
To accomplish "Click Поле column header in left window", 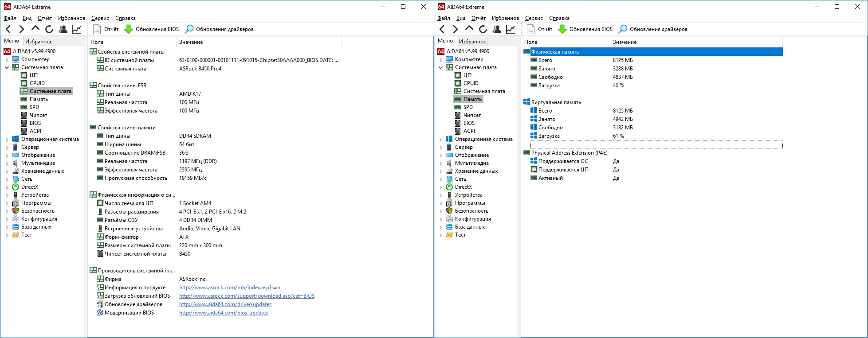I will [x=132, y=42].
